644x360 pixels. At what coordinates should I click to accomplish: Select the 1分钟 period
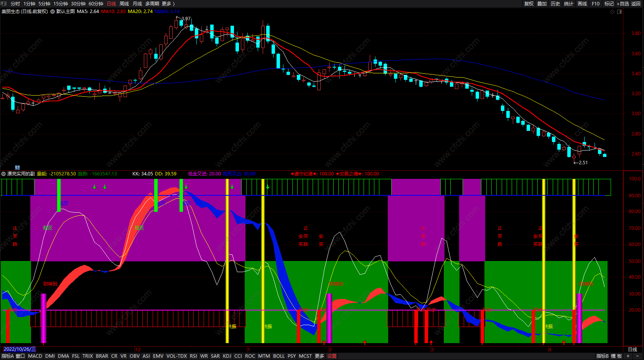[30, 3]
